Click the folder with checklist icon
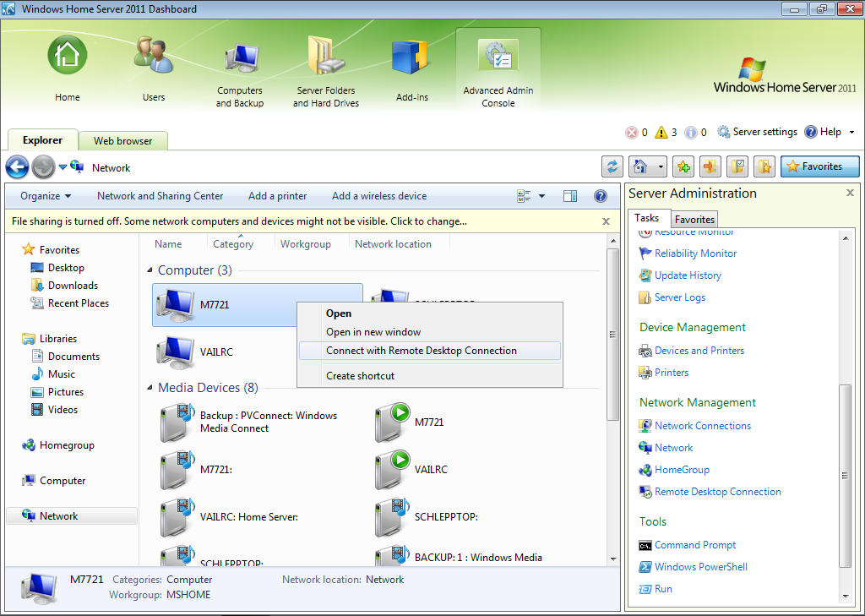Viewport: 865px width, 616px height. (737, 166)
